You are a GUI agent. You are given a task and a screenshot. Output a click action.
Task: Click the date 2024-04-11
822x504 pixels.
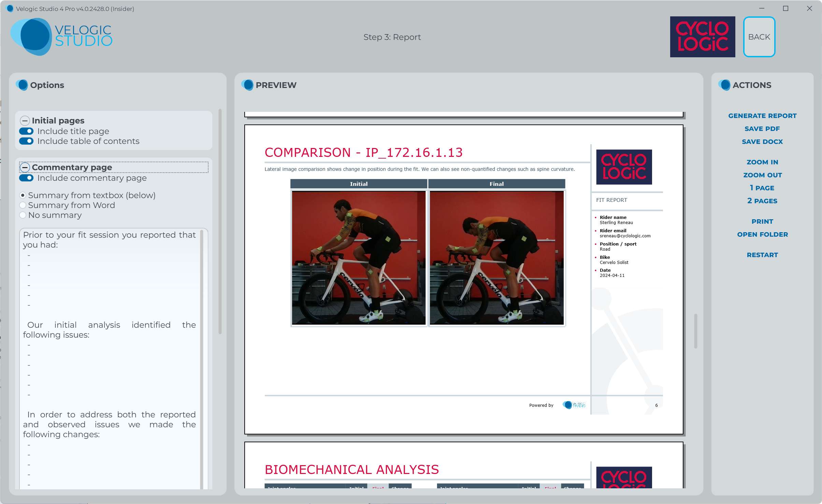coord(612,276)
